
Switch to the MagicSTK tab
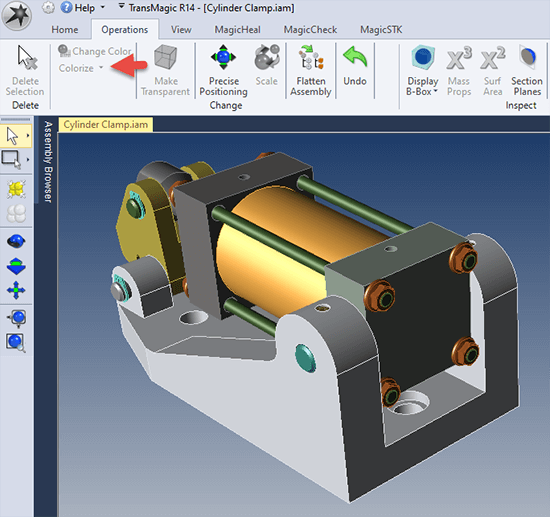(x=381, y=29)
